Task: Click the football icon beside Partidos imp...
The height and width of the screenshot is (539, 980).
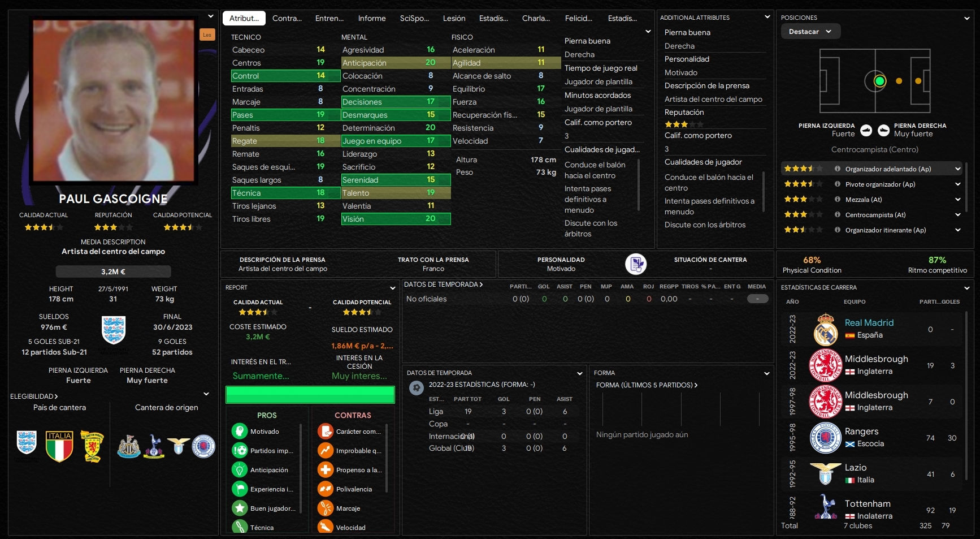Action: tap(240, 451)
